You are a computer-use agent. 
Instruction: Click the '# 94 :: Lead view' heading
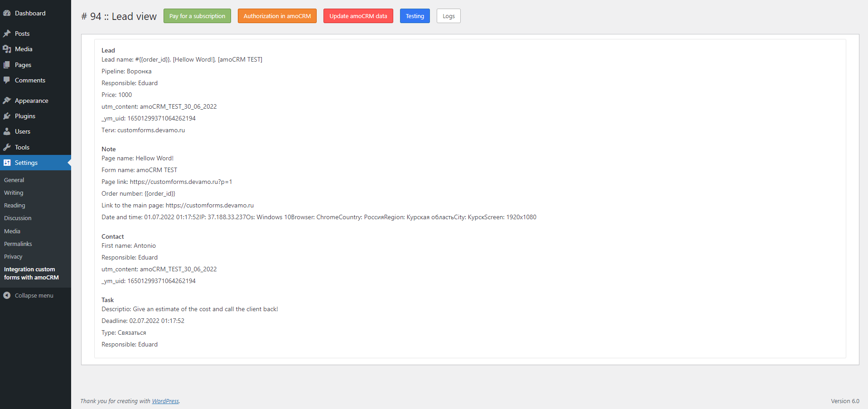coord(119,16)
